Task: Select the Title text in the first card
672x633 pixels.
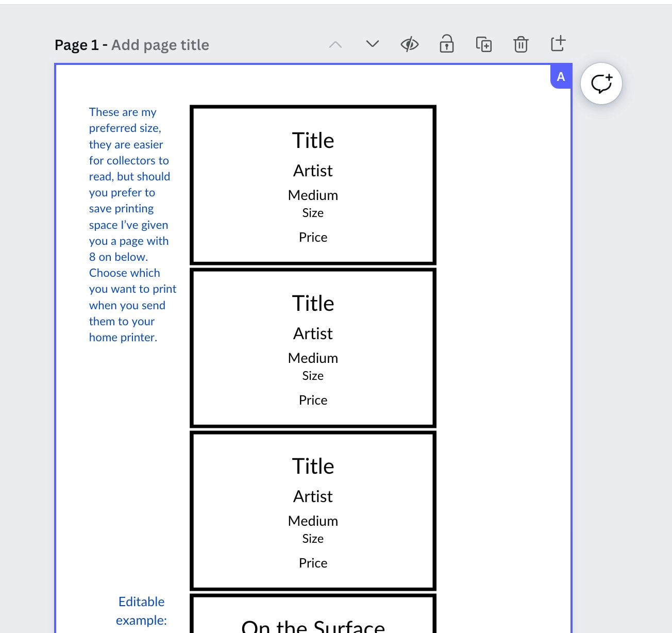Action: pos(313,140)
